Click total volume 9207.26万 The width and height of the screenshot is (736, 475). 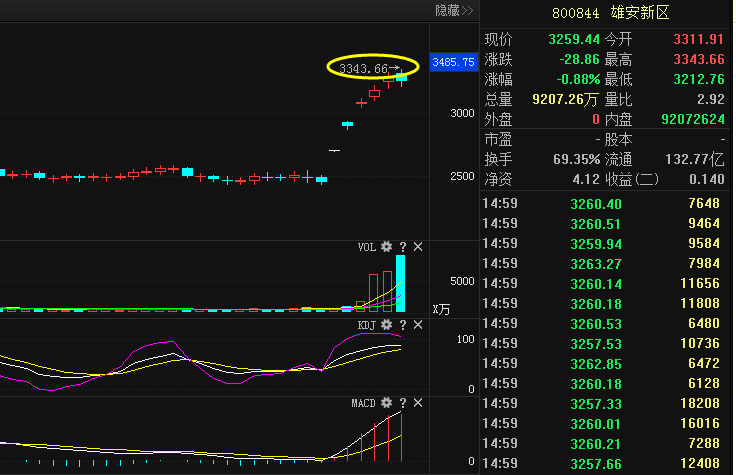point(565,99)
